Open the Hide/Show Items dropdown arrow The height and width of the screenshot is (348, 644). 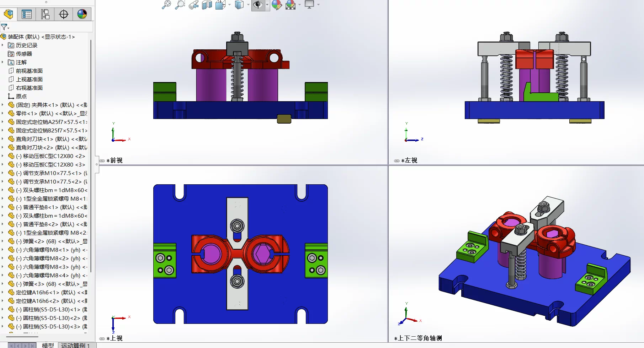(x=267, y=5)
